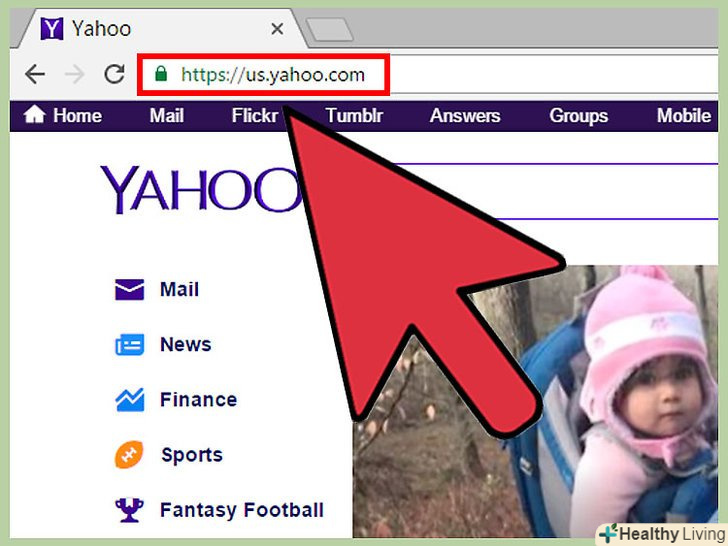Click the address bar showing us.yahoo.com

[x=427, y=74]
